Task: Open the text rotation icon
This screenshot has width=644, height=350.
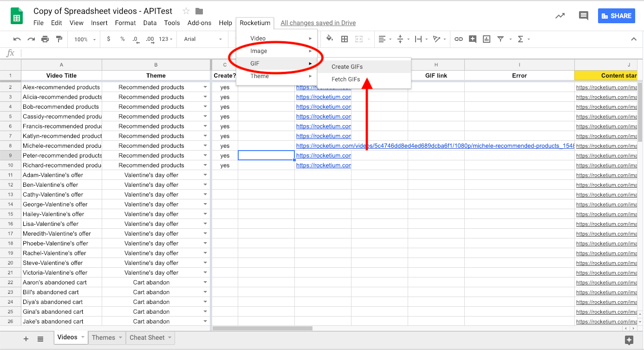Action: click(436, 39)
